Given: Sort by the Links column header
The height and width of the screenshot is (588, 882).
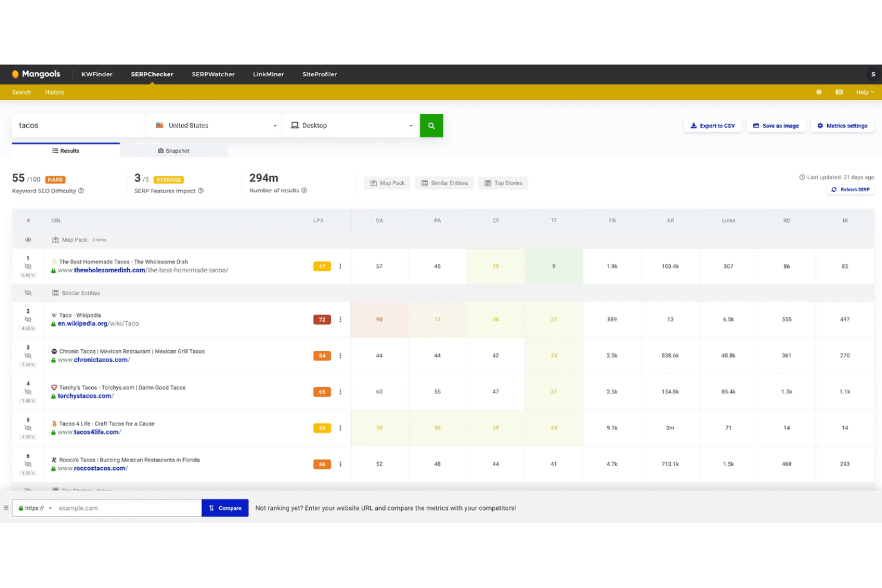Looking at the screenshot, I should click(x=728, y=220).
